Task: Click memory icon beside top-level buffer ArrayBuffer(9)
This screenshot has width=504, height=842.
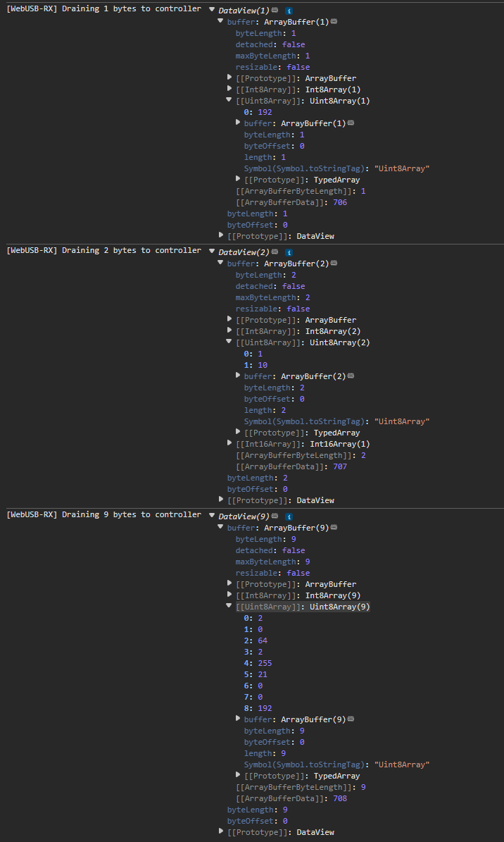Action: coord(334,528)
